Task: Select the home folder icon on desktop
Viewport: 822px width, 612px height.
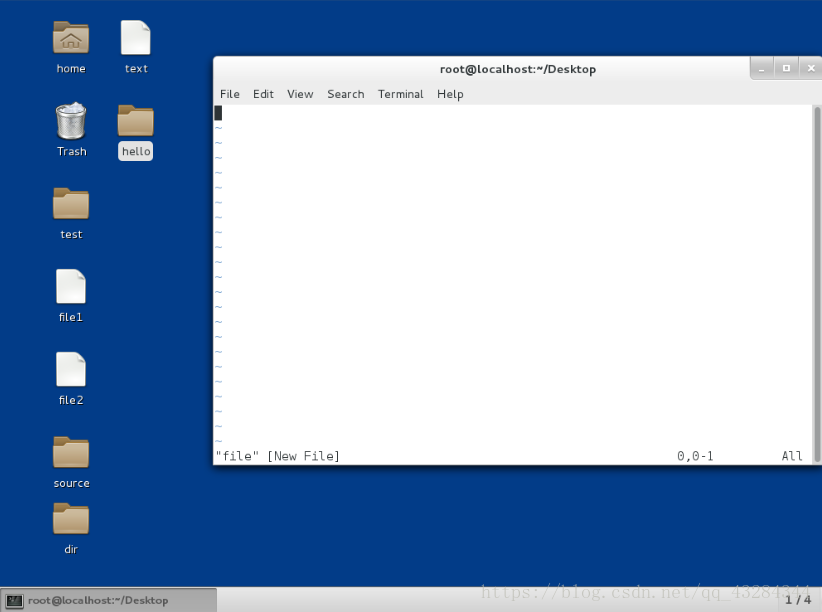Action: pyautogui.click(x=71, y=38)
